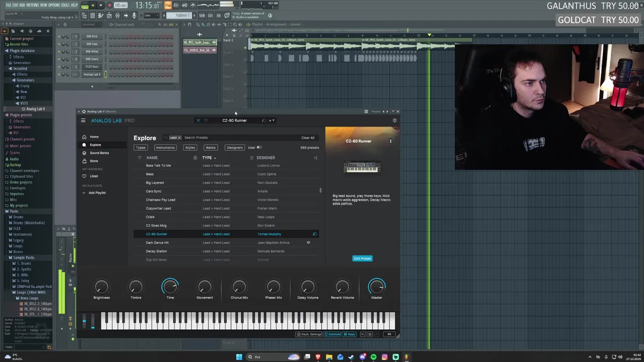Open the Pattern 1 selector dropdown
This screenshot has height=362, width=644.
[179, 16]
